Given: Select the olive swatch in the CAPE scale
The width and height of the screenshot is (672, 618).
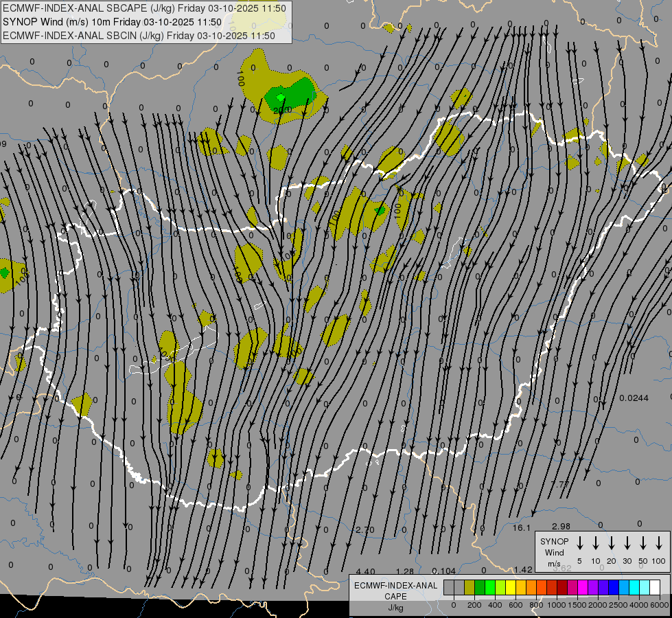Looking at the screenshot, I should coord(470,588).
